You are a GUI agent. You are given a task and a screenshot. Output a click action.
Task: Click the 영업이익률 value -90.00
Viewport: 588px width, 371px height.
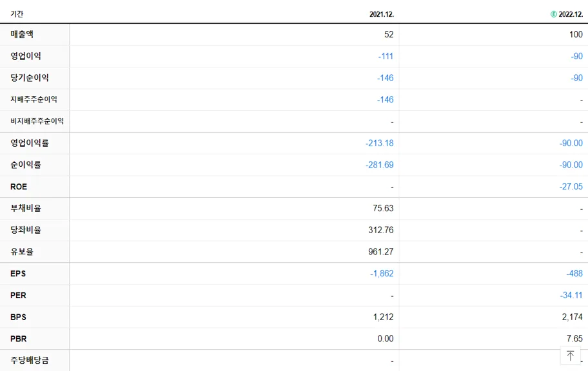[571, 143]
